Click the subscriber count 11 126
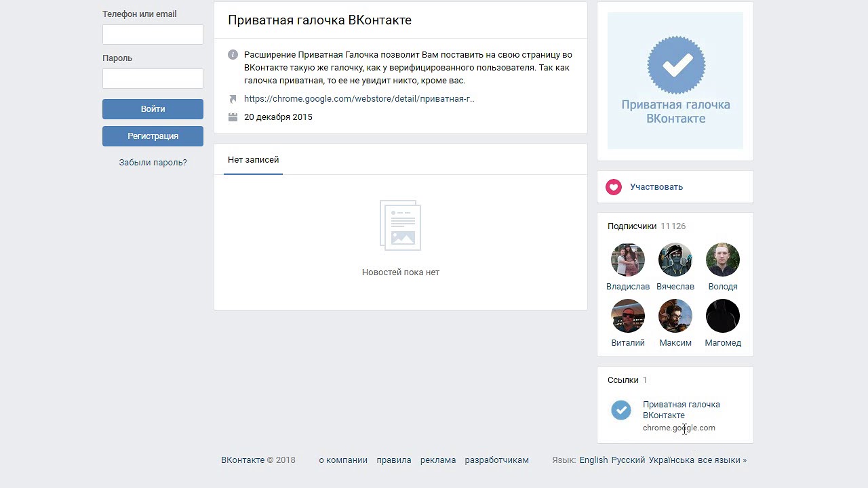Viewport: 868px width, 488px height. click(x=673, y=226)
